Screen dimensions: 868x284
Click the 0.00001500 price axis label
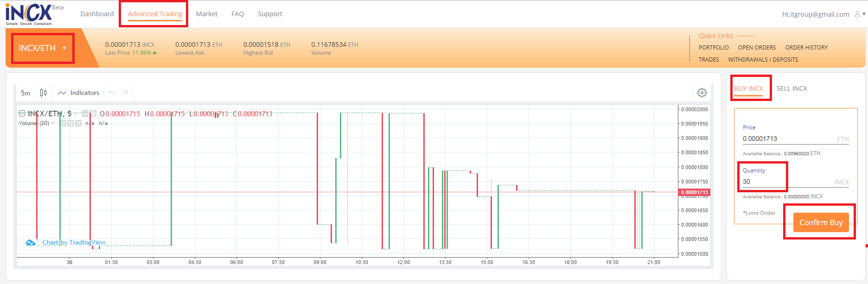(x=695, y=254)
